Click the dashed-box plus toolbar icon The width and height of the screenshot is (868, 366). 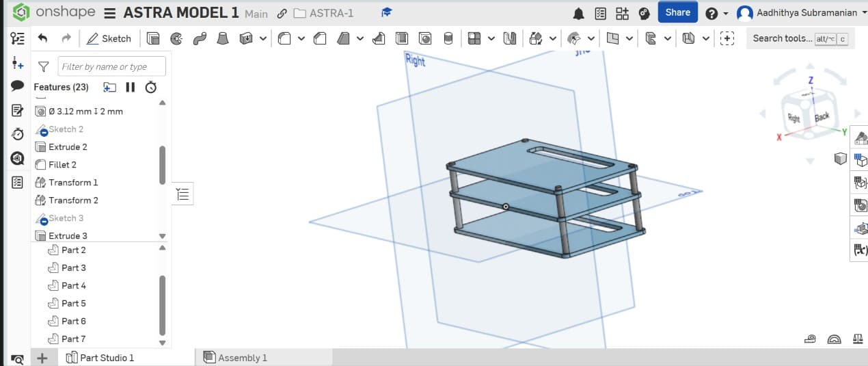[727, 38]
